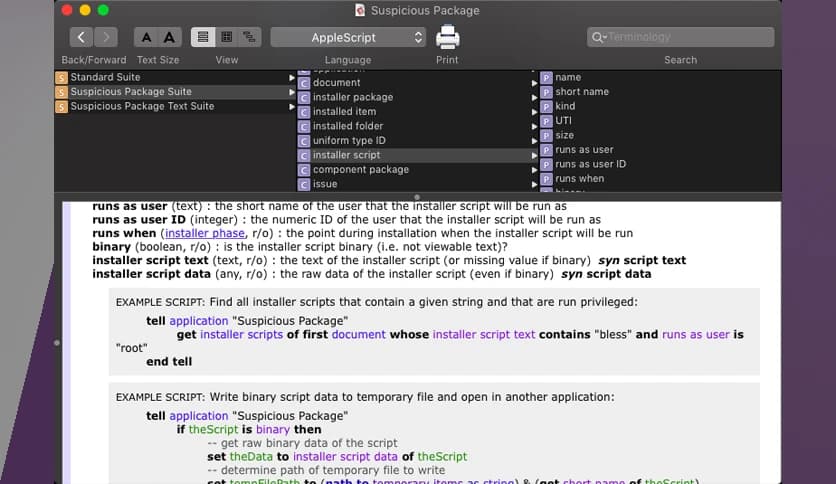
Task: Select the name property
Action: [x=661, y=77]
